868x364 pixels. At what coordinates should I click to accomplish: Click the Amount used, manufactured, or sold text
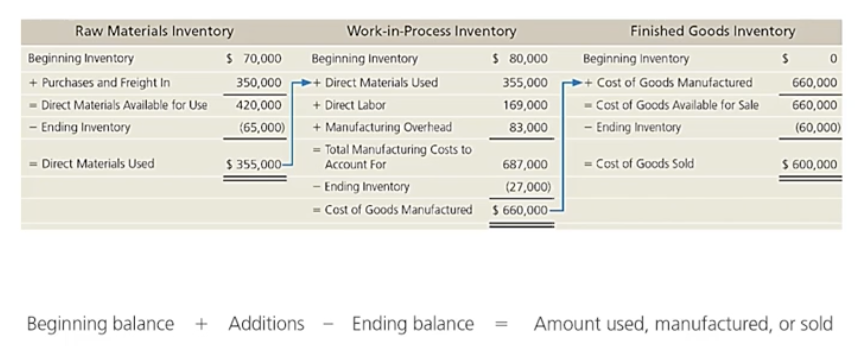(x=683, y=324)
